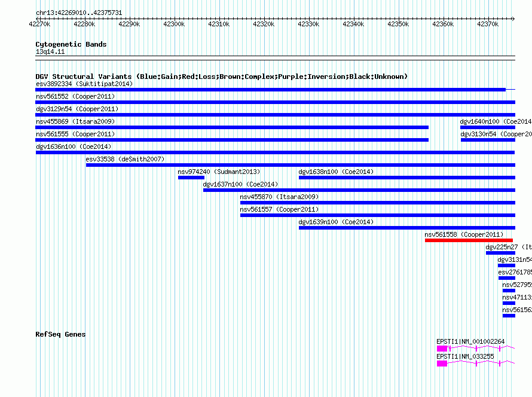This screenshot has width=532, height=397.
Task: Click the dgv3131n54 variant label
Action: (x=515, y=259)
